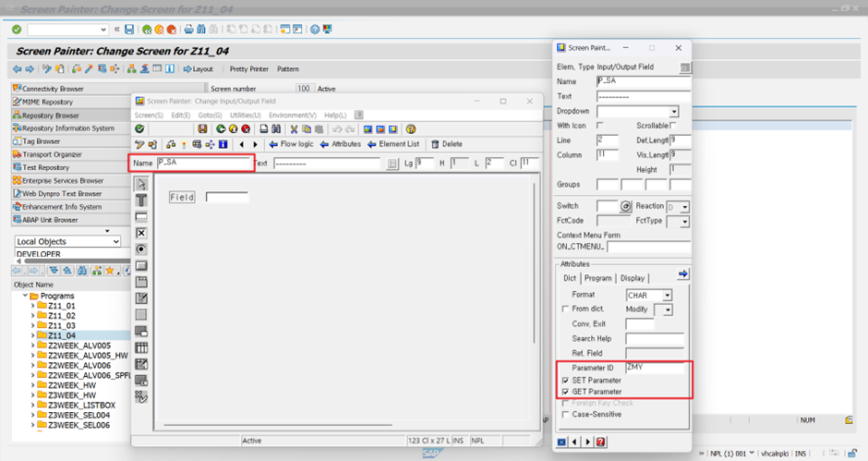Click Delete button with trash icon
The width and height of the screenshot is (868, 461).
coord(446,144)
